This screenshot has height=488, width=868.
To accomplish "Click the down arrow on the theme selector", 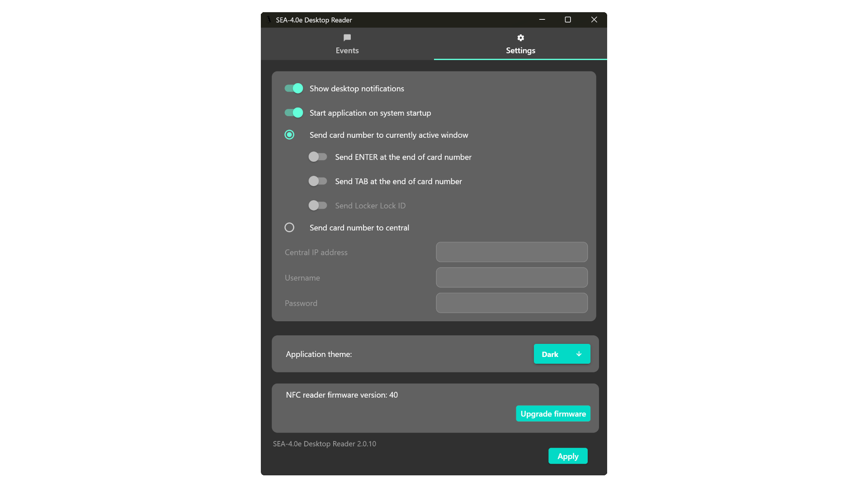I will pyautogui.click(x=579, y=354).
